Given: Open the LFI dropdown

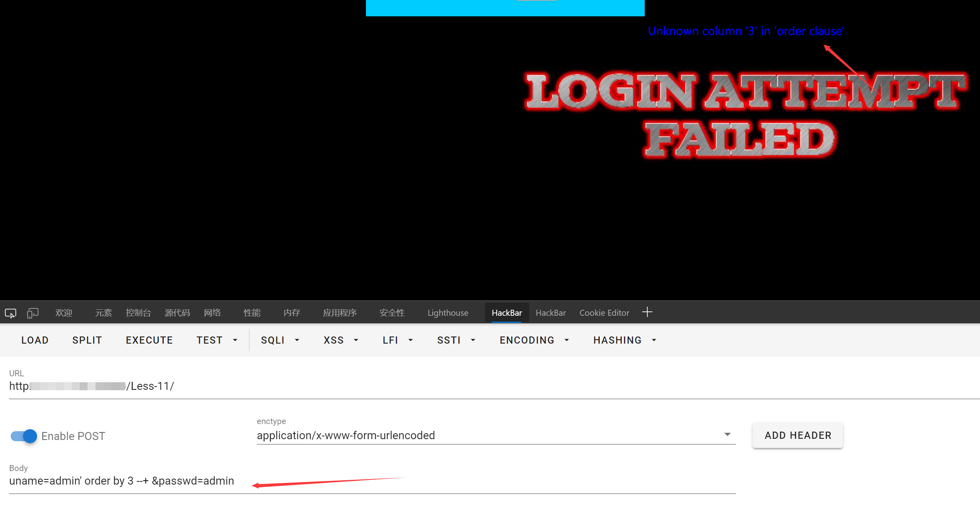Looking at the screenshot, I should point(397,340).
